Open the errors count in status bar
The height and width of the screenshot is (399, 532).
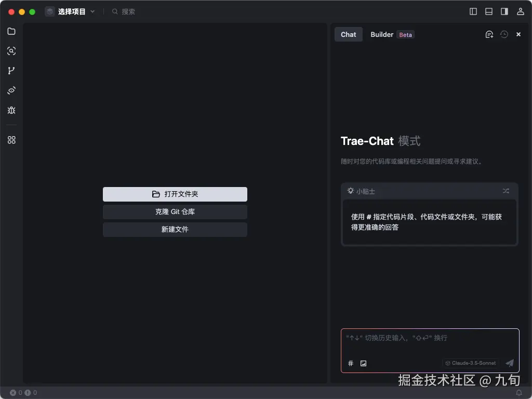click(16, 393)
